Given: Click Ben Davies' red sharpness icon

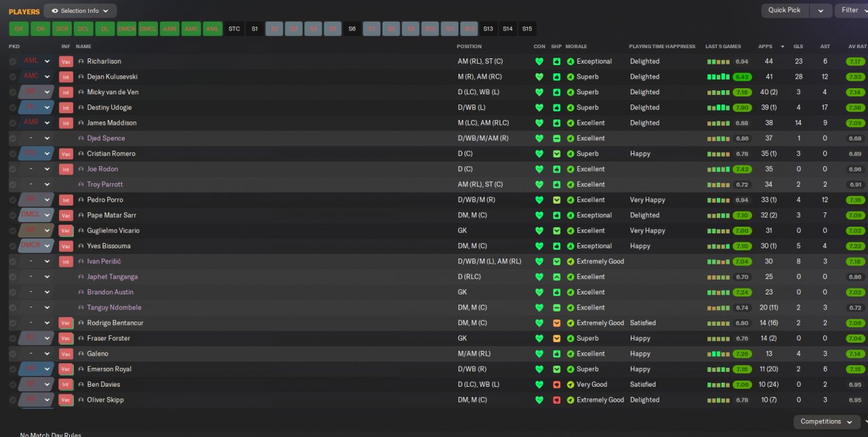Looking at the screenshot, I should [x=557, y=385].
